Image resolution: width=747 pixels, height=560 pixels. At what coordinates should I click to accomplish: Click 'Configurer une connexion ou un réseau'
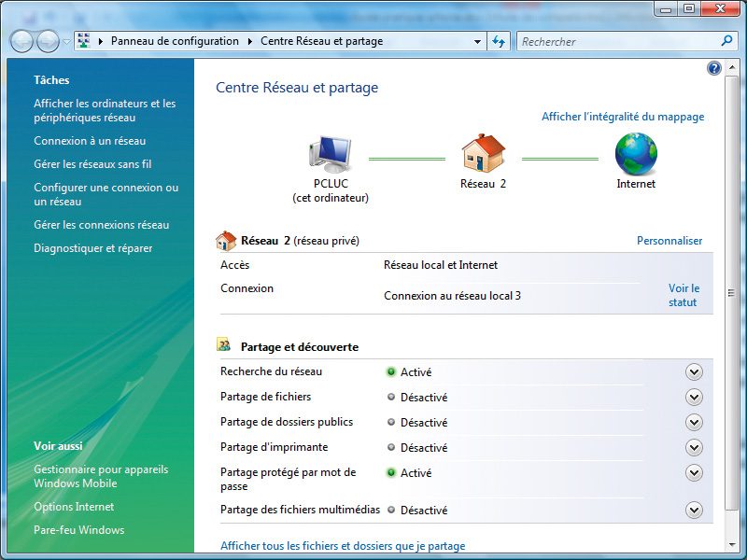106,194
